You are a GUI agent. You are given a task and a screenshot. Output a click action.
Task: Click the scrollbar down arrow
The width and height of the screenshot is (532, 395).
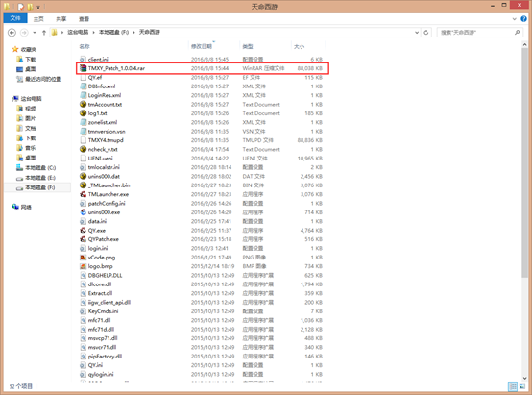tap(524, 378)
